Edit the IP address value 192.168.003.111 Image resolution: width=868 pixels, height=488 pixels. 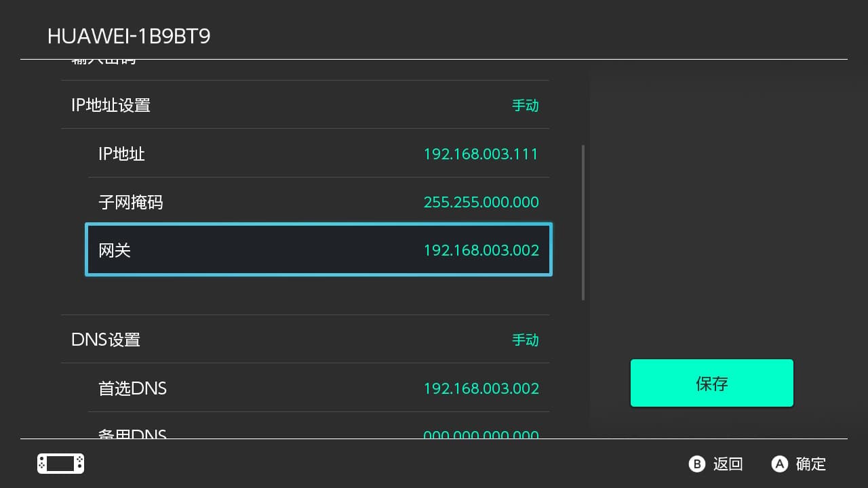pos(481,154)
